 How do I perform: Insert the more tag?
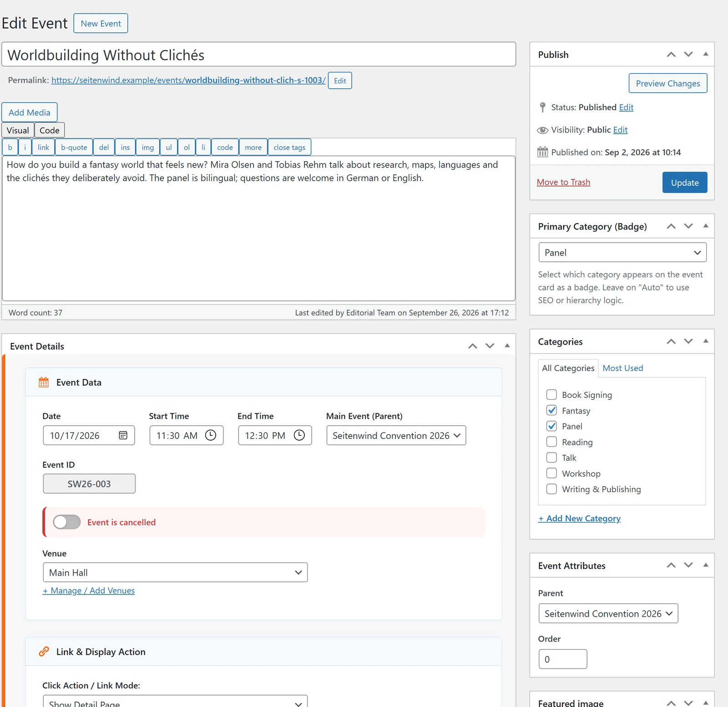(x=253, y=147)
